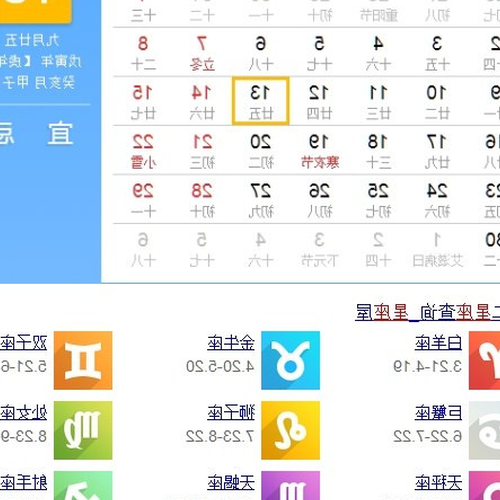Viewport: 500px width, 500px height.
Task: Follow the 金牛座 text link
Action: (231, 343)
